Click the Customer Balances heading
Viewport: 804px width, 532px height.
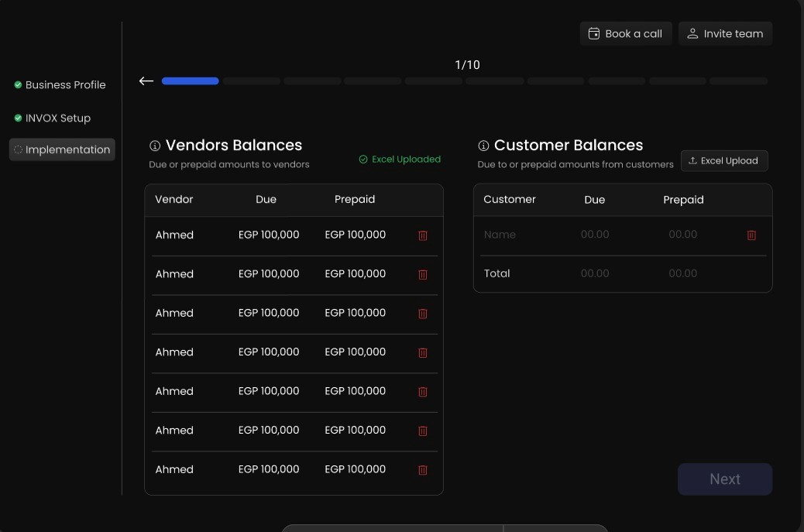pos(568,145)
